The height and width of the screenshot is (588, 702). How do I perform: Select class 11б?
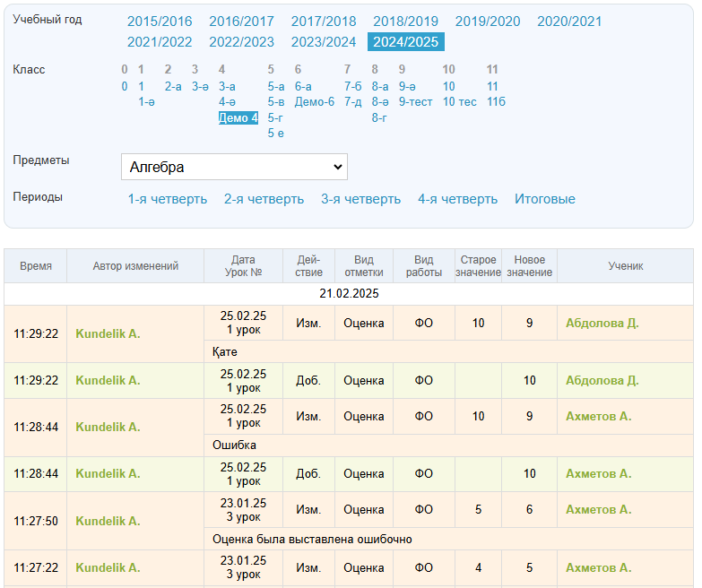pyautogui.click(x=496, y=102)
